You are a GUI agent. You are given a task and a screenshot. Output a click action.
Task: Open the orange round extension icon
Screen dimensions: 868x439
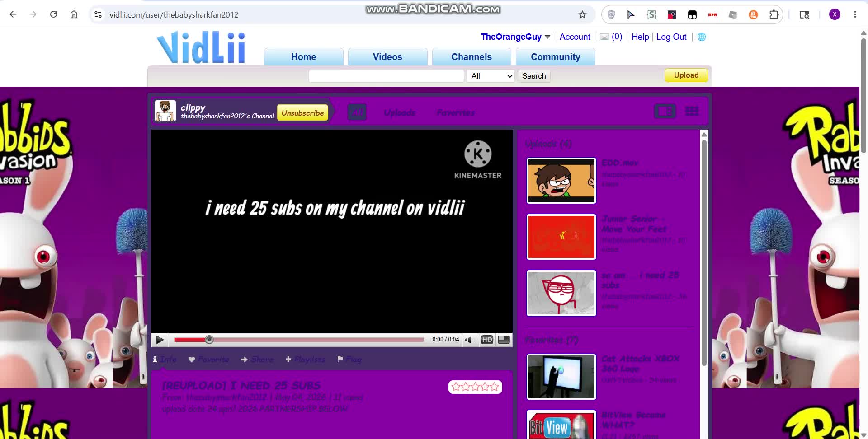coord(753,14)
